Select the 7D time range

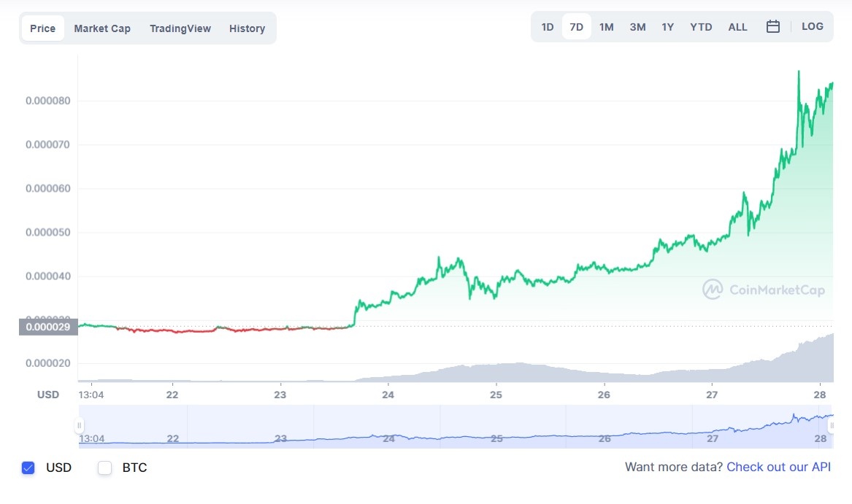coord(577,27)
